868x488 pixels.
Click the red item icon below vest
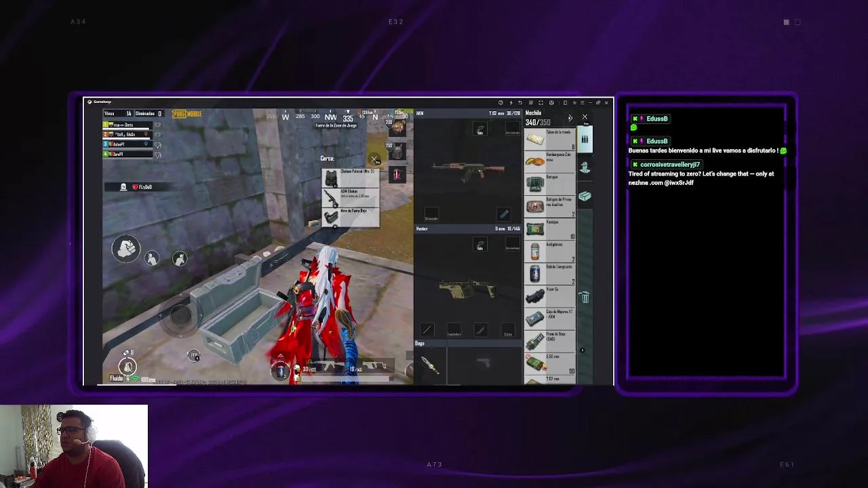[398, 174]
